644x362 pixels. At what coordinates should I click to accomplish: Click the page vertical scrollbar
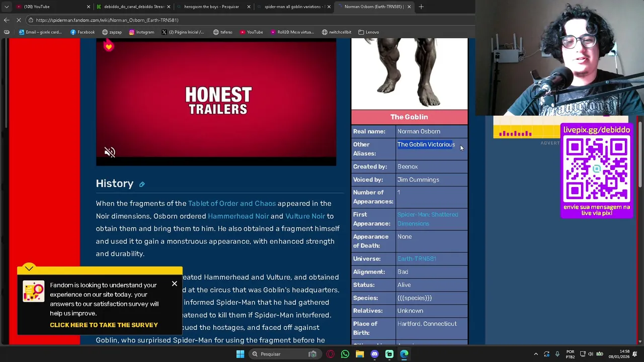click(x=640, y=153)
